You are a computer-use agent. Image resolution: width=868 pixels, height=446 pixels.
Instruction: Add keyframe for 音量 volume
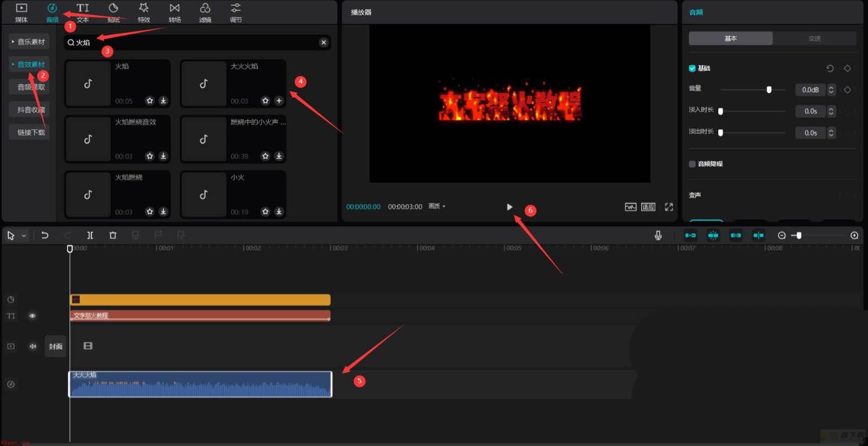(847, 90)
